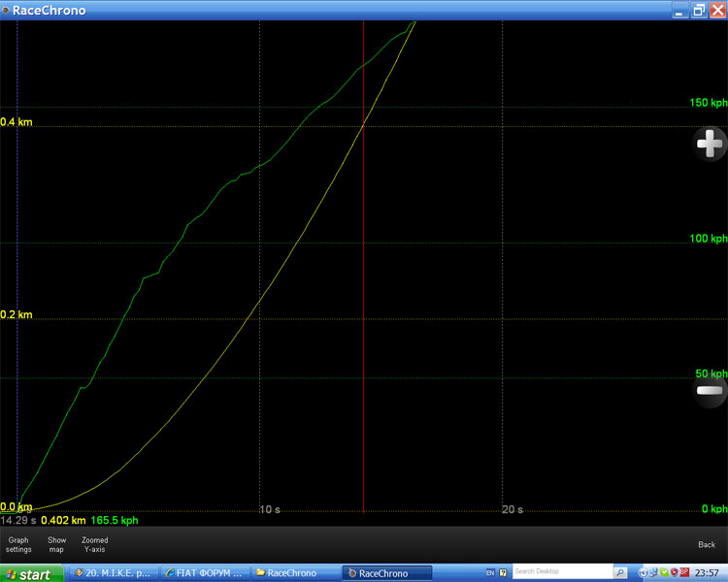The width and height of the screenshot is (728, 582).
Task: Open the EN language bar selector
Action: coord(490,572)
